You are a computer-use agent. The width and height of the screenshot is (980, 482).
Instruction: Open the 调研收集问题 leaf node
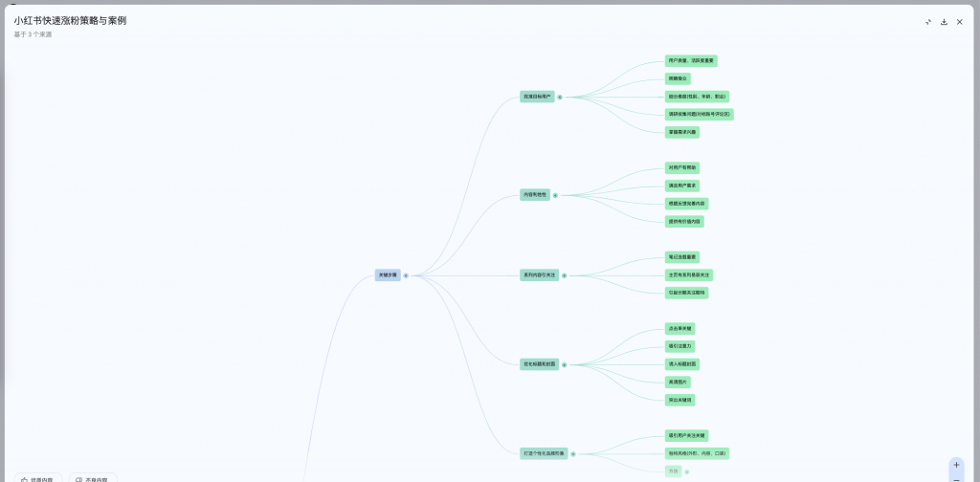point(700,114)
